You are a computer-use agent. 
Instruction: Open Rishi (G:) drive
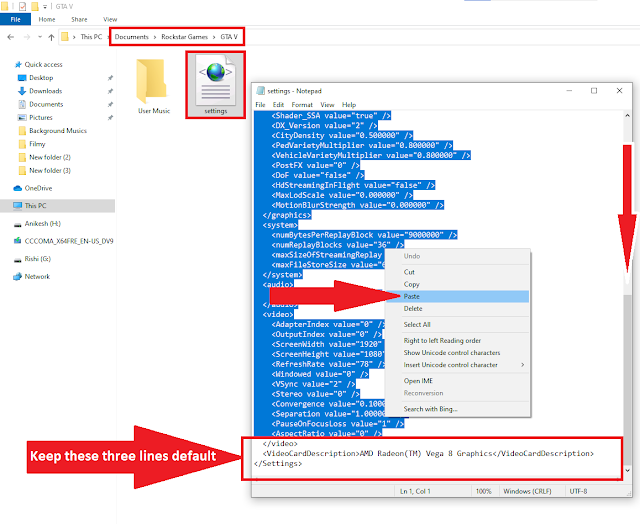tap(32, 259)
